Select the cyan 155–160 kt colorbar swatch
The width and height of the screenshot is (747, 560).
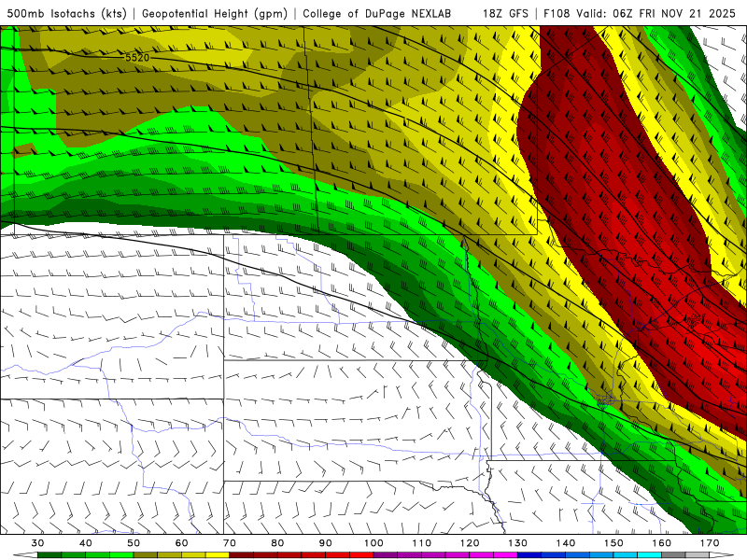[650, 554]
